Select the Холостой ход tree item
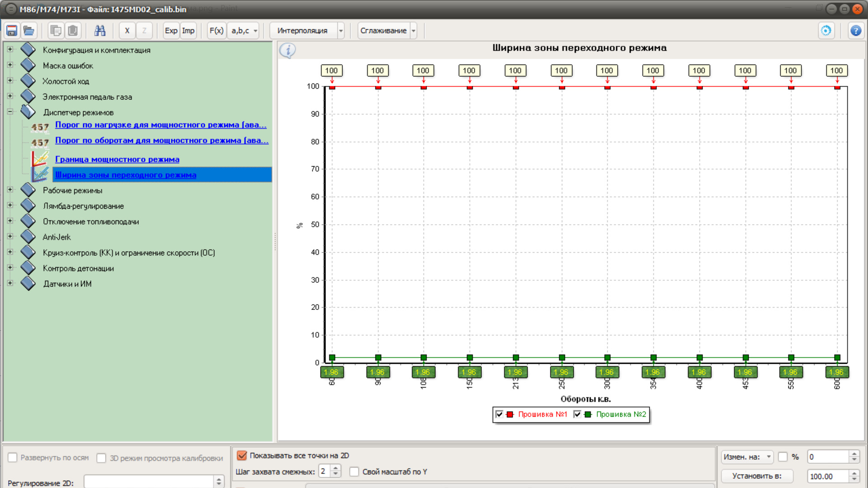Viewport: 868px width, 488px height. (66, 81)
